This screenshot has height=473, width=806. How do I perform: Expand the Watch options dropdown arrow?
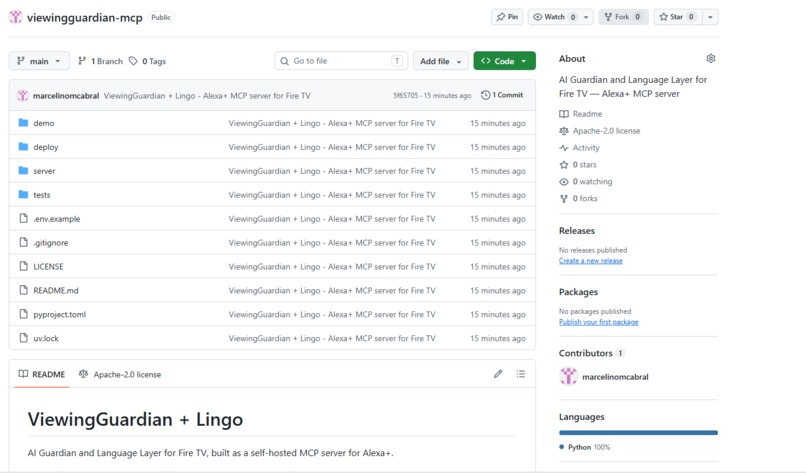click(x=586, y=17)
